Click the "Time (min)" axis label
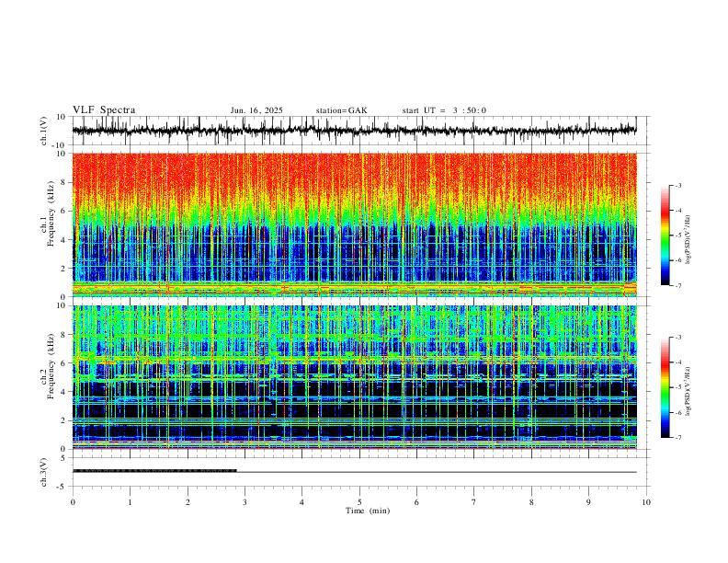This screenshot has width=728, height=563. [x=368, y=511]
